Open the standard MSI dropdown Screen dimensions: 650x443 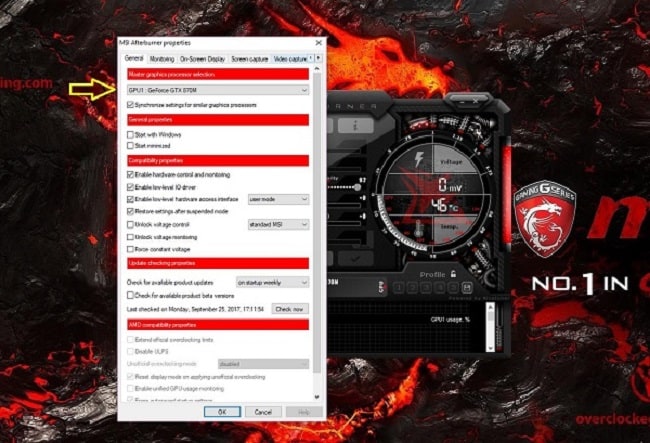tap(278, 225)
